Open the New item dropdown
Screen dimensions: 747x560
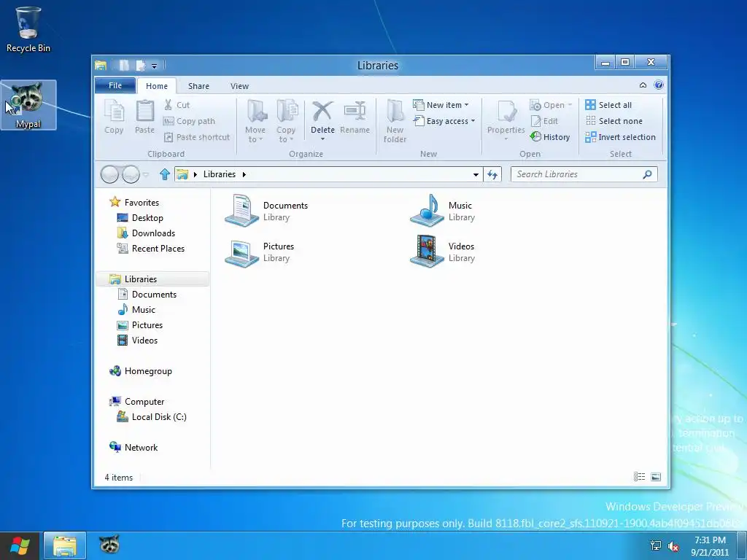441,105
